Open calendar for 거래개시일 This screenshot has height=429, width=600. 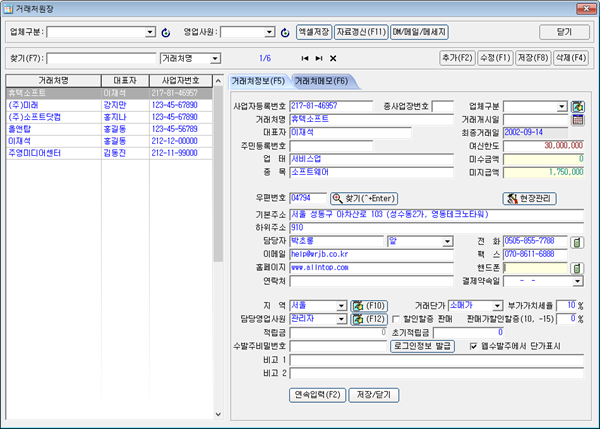coord(578,120)
